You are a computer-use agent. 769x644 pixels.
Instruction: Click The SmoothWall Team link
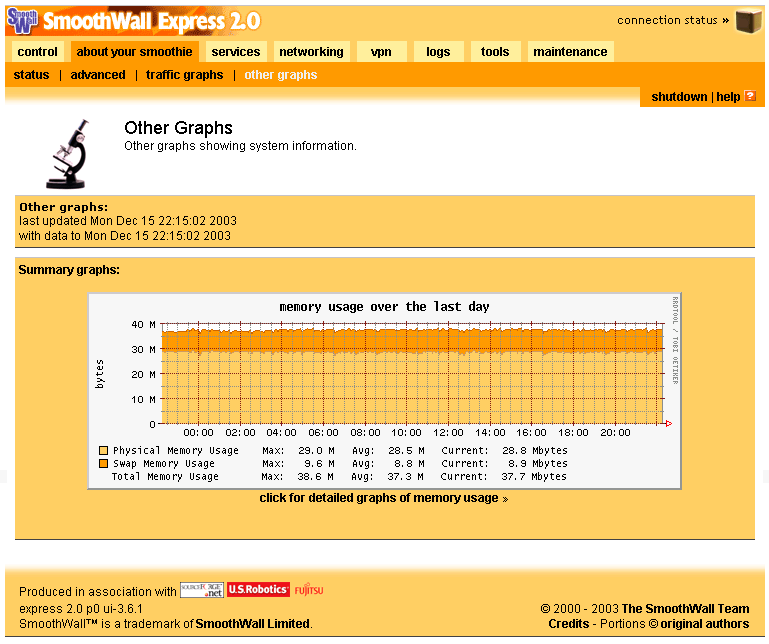click(x=685, y=609)
